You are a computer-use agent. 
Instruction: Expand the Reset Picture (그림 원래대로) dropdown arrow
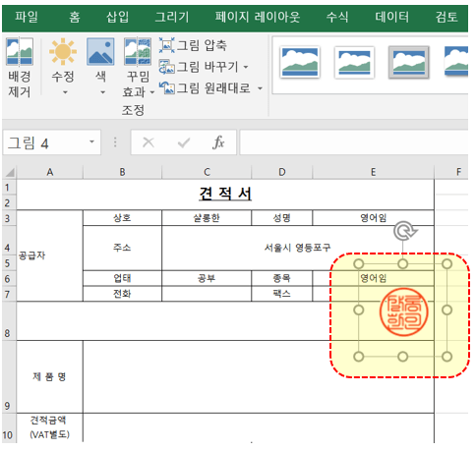(260, 88)
